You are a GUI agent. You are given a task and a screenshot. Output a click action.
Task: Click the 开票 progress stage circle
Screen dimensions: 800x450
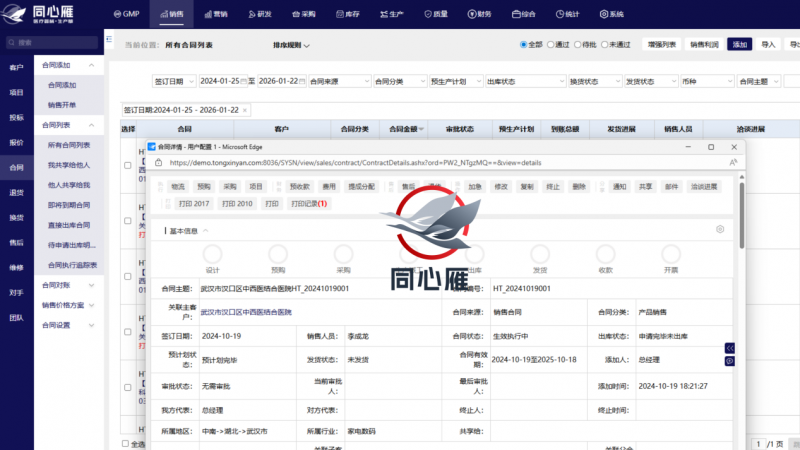671,254
